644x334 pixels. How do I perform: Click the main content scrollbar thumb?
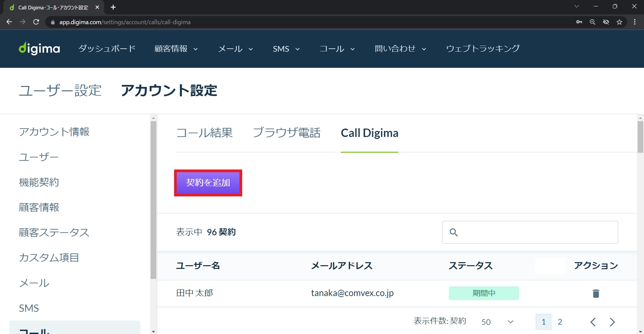pos(640,137)
